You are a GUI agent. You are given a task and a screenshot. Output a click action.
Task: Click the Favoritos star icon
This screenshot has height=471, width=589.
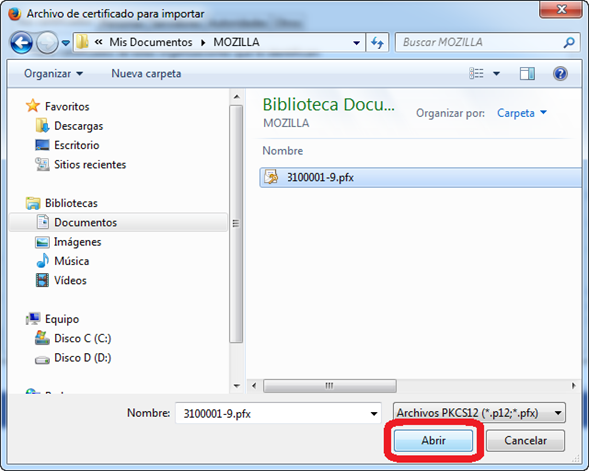click(x=33, y=106)
